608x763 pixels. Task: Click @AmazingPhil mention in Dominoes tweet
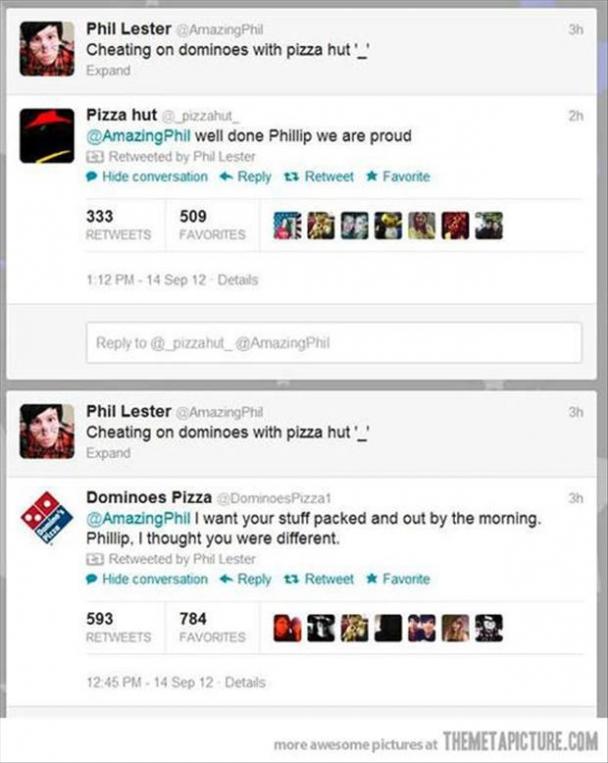click(138, 518)
